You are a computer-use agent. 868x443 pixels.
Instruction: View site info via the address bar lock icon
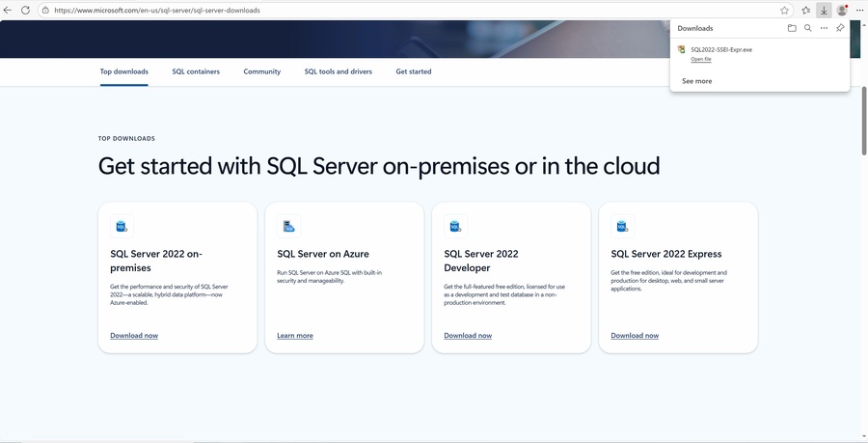45,10
